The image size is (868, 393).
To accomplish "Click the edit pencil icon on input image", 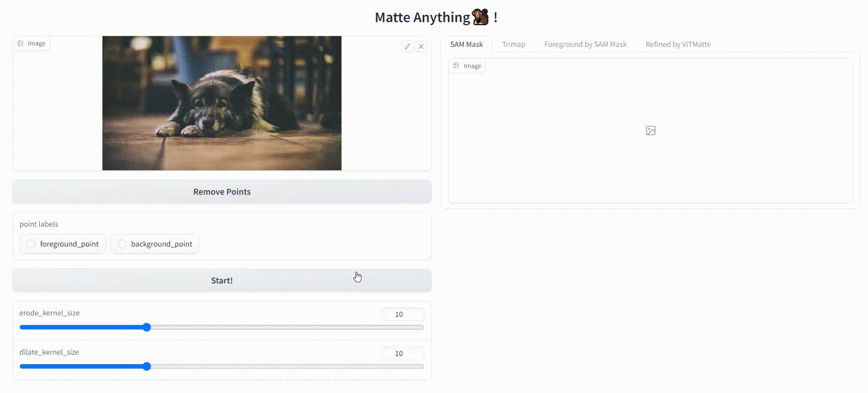I will (407, 46).
